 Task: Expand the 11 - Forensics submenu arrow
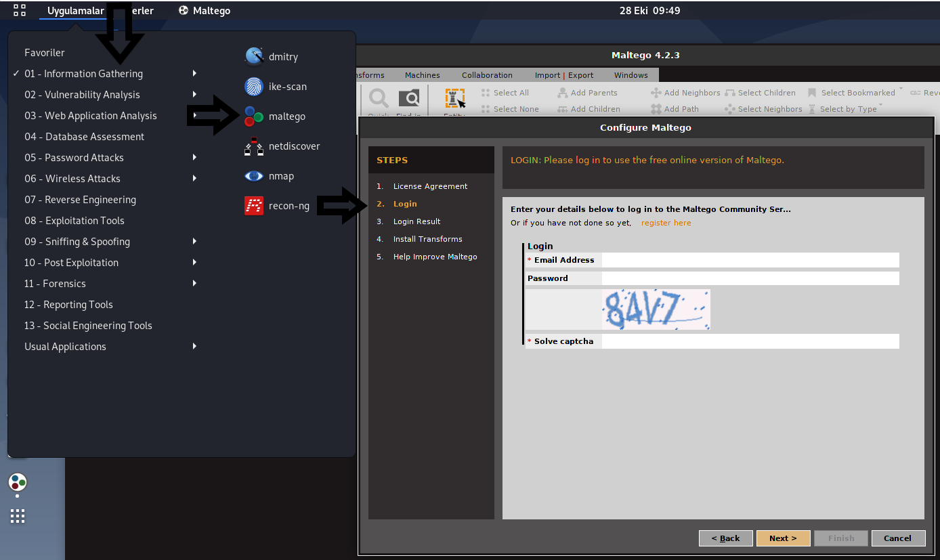[x=194, y=283]
